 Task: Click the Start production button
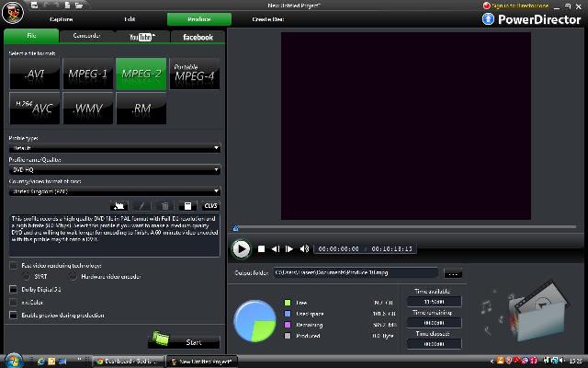pyautogui.click(x=184, y=340)
